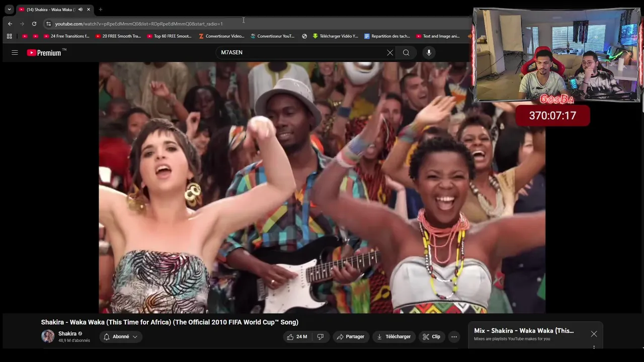Open the 24 Free Transitions bookmark
Screen dimensions: 644x362
click(x=66, y=36)
